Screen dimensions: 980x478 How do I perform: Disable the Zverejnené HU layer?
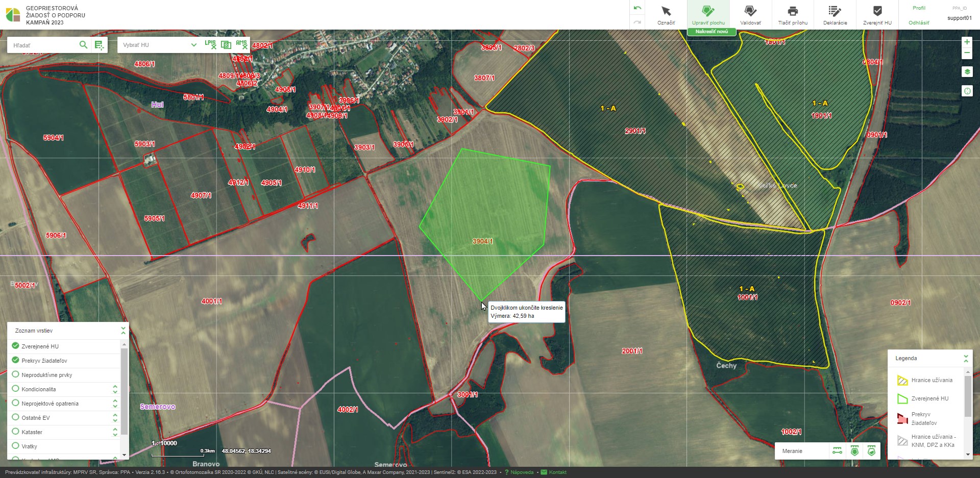15,346
